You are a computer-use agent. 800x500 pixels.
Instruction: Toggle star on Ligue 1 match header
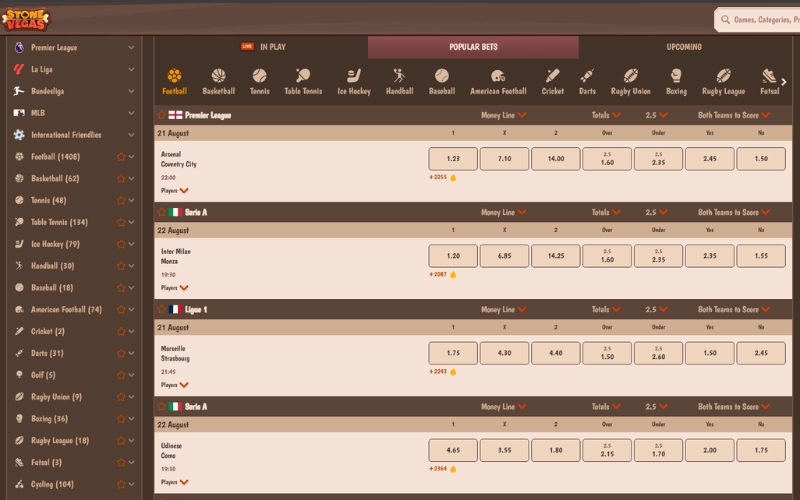point(162,309)
